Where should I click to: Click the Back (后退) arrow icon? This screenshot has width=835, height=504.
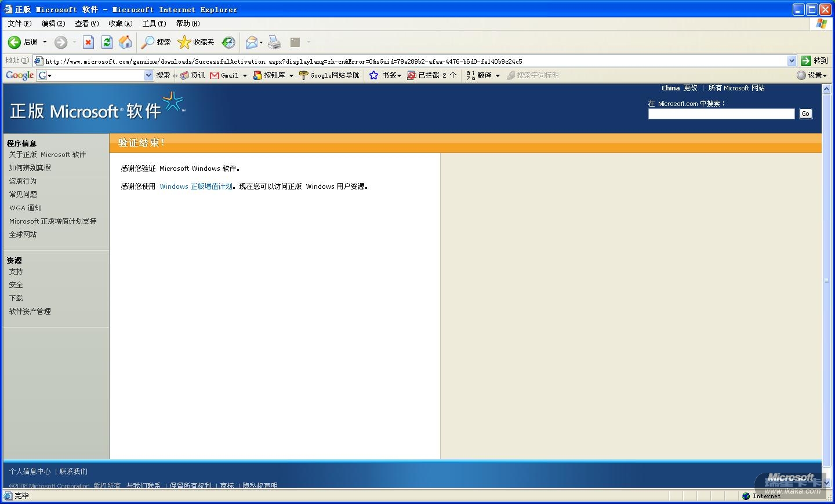[x=14, y=42]
